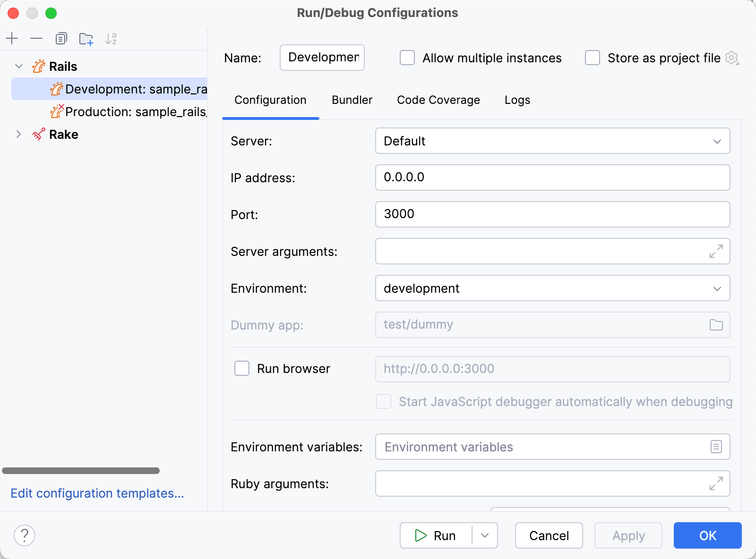Remove the selected configuration
Image resolution: width=756 pixels, height=559 pixels.
click(x=36, y=38)
